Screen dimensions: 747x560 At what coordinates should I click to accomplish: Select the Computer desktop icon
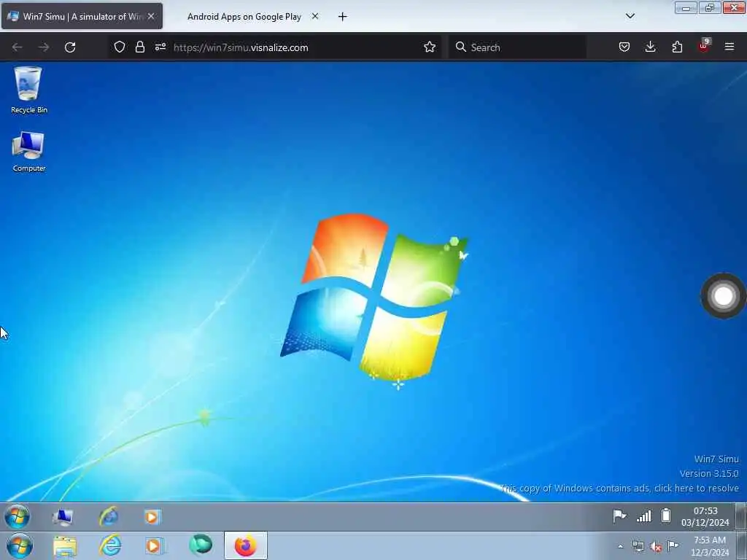coord(28,152)
